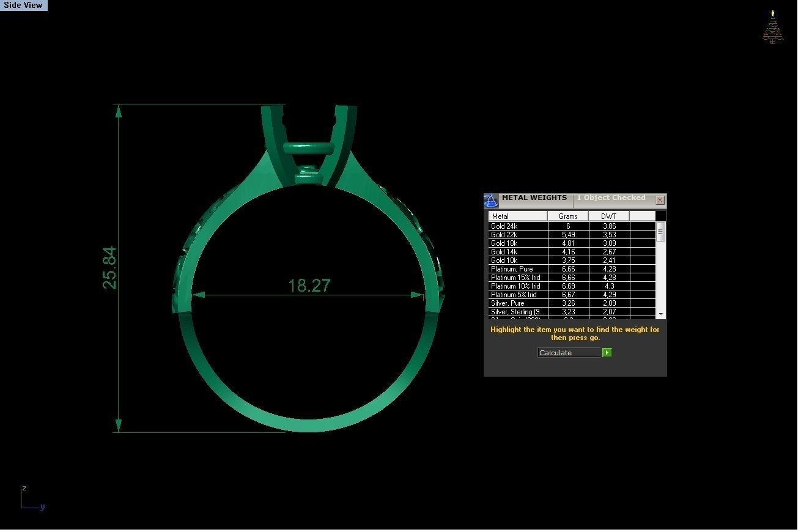801x532 pixels.
Task: Select the Gold 18k row
Action: (x=572, y=243)
